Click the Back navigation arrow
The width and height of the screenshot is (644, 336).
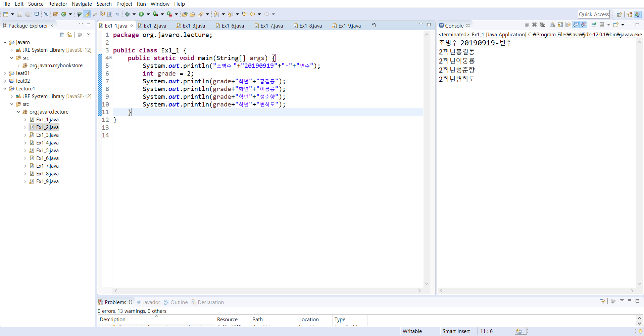pyautogui.click(x=252, y=14)
